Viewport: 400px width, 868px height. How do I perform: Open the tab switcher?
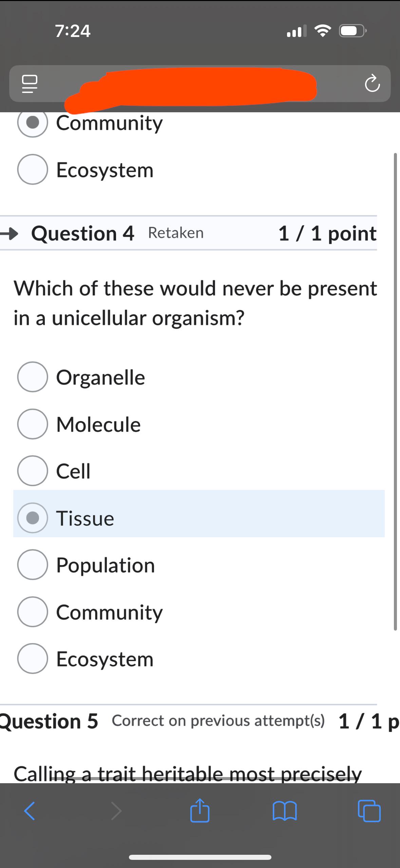pyautogui.click(x=370, y=811)
